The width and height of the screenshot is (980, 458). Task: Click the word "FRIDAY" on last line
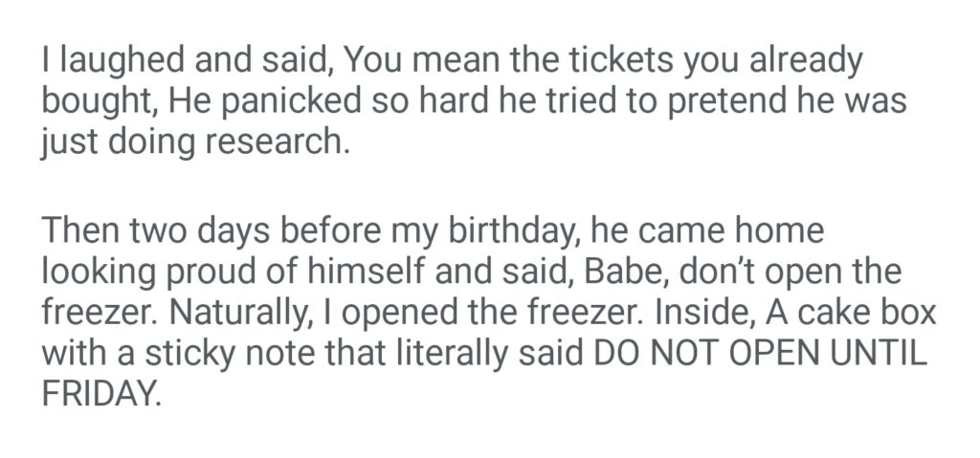tap(96, 393)
